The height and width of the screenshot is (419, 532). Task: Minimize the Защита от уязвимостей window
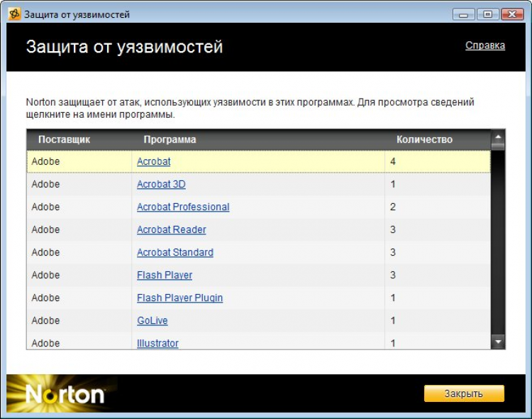pyautogui.click(x=463, y=15)
